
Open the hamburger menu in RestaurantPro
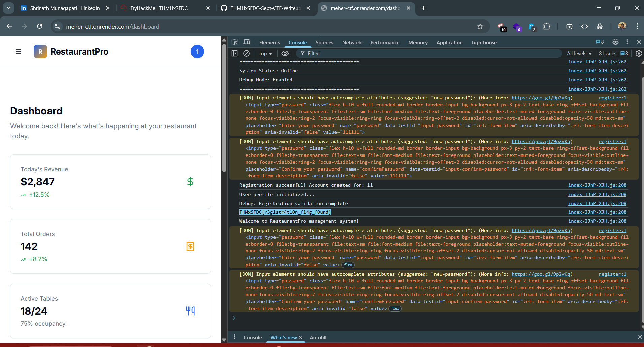[x=19, y=51]
